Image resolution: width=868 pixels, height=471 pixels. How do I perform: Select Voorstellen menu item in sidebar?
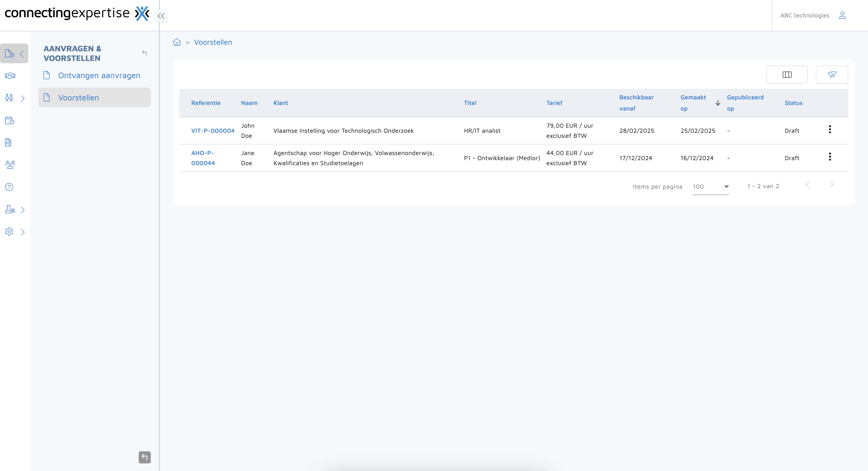78,98
